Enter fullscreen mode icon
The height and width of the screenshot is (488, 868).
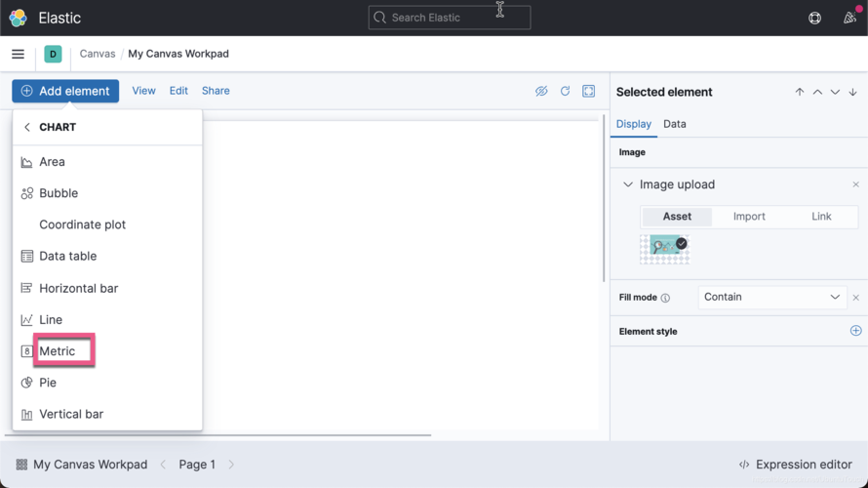click(588, 91)
